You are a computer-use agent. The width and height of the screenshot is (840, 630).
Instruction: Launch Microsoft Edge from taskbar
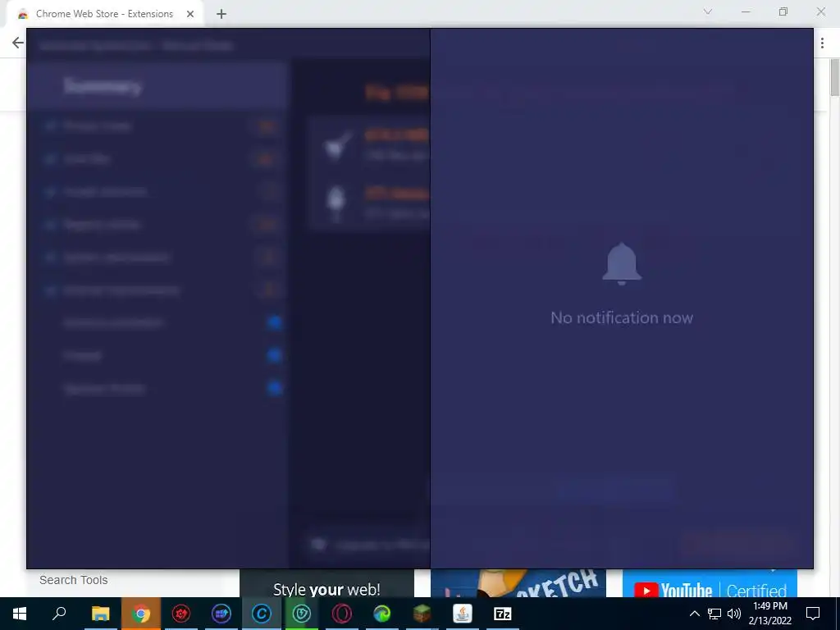coord(382,614)
